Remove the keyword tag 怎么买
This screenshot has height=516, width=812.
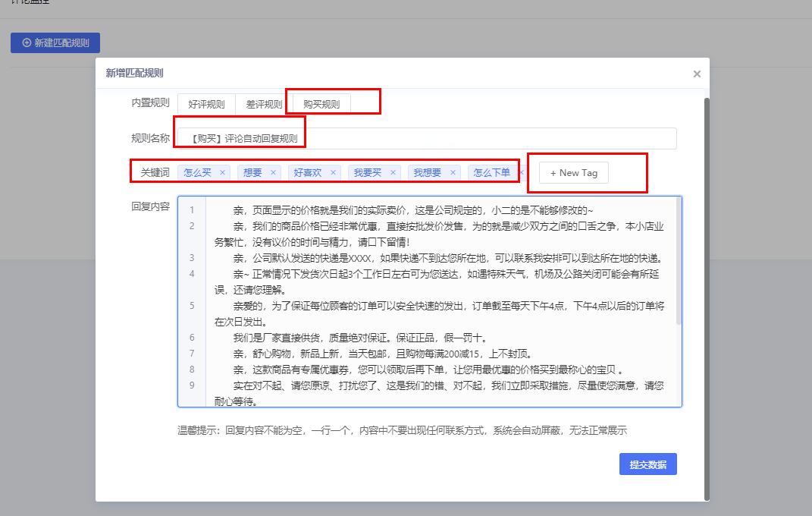click(x=222, y=172)
